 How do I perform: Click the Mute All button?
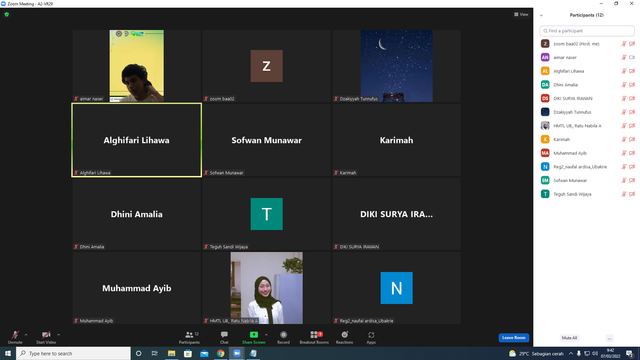(x=569, y=338)
